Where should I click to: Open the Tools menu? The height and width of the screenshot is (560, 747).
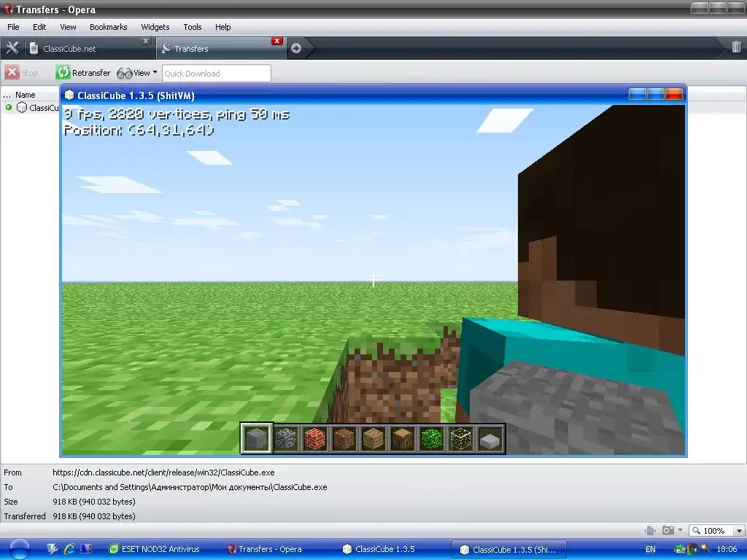[x=193, y=27]
